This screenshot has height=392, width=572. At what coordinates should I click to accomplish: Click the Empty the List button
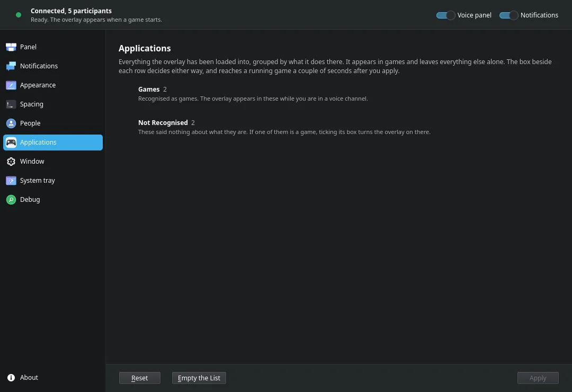[x=199, y=378]
